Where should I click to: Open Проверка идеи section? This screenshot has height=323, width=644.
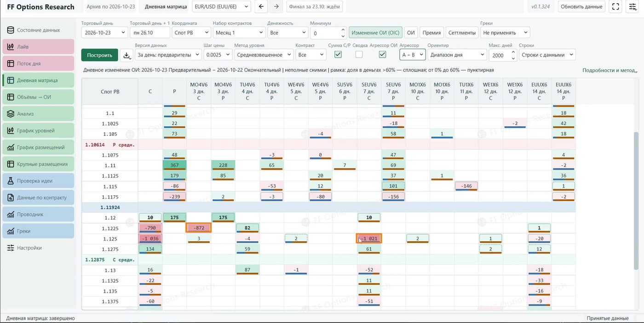(38, 181)
